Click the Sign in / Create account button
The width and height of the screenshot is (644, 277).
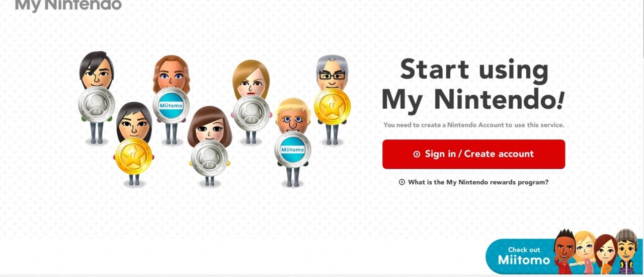(473, 154)
